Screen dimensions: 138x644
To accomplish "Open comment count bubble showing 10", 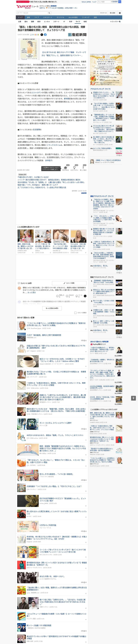I will coord(32,35).
